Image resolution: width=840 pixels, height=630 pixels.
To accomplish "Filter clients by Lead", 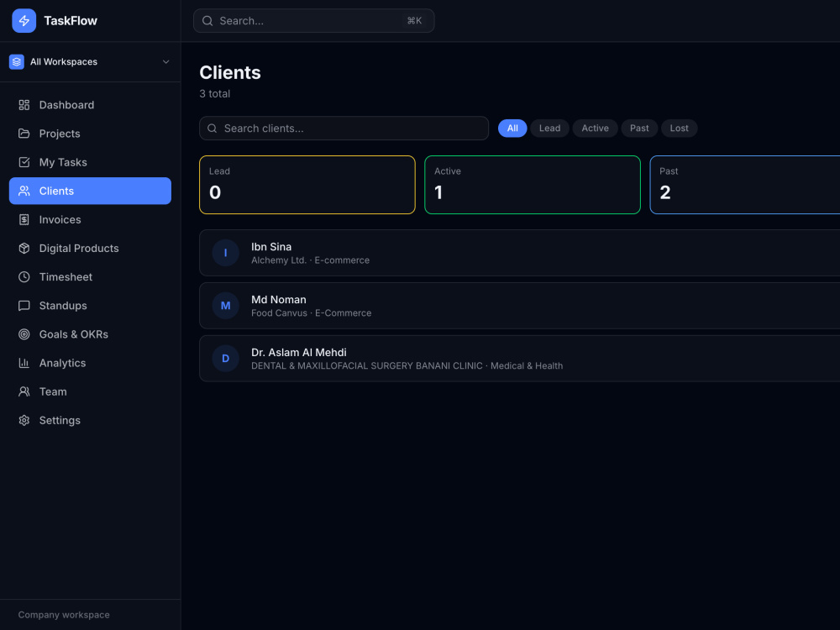I will pos(549,128).
